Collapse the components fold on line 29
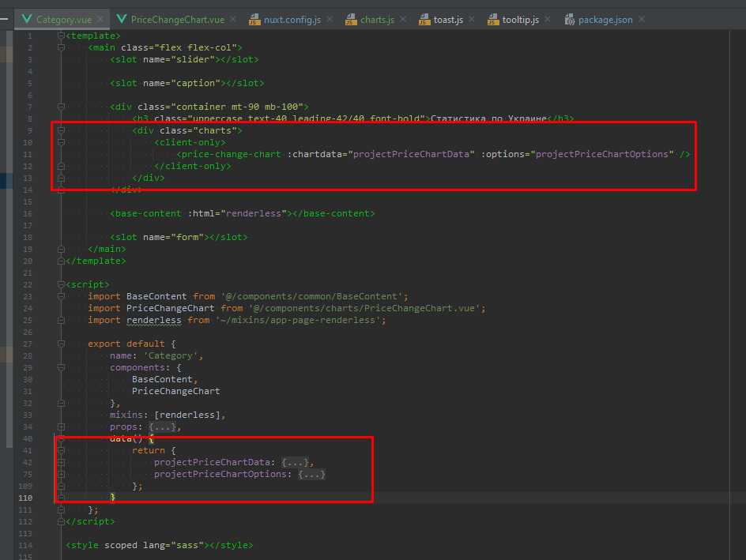The width and height of the screenshot is (746, 560). tap(61, 367)
